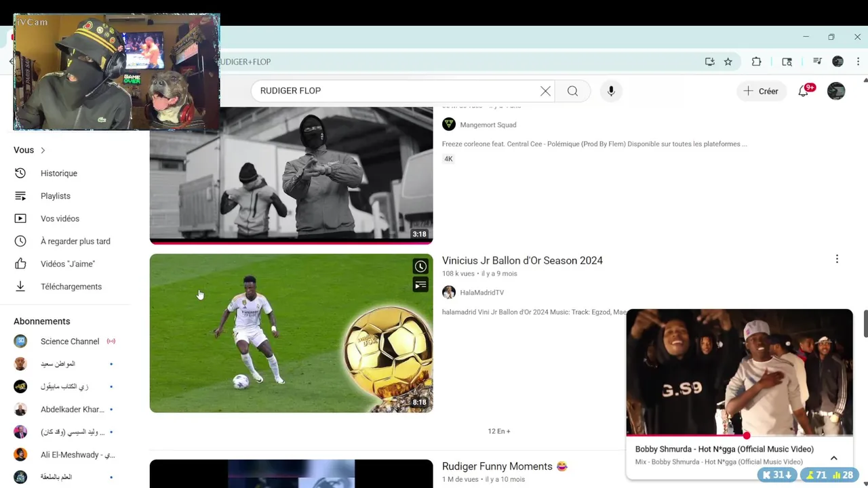
Task: Click the install app icon in address bar
Action: [x=710, y=62]
